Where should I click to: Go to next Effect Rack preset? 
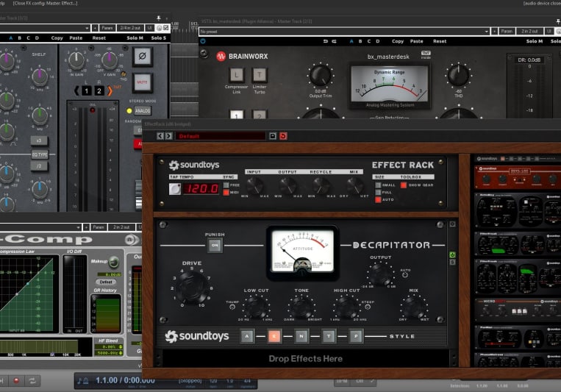click(168, 136)
